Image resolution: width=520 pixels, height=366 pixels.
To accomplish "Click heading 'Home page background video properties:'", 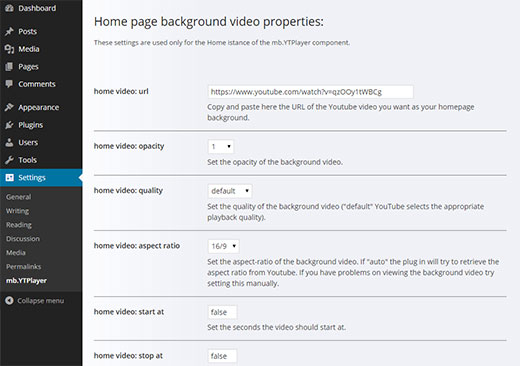I will coord(209,22).
